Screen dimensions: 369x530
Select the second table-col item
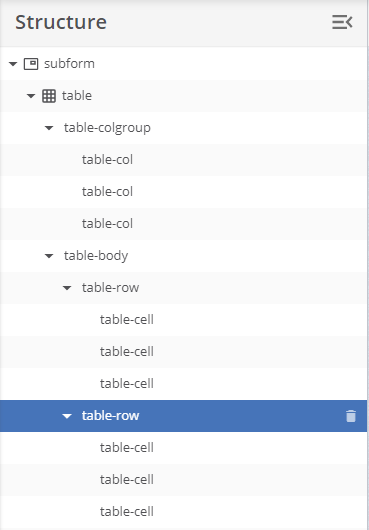pos(184,192)
